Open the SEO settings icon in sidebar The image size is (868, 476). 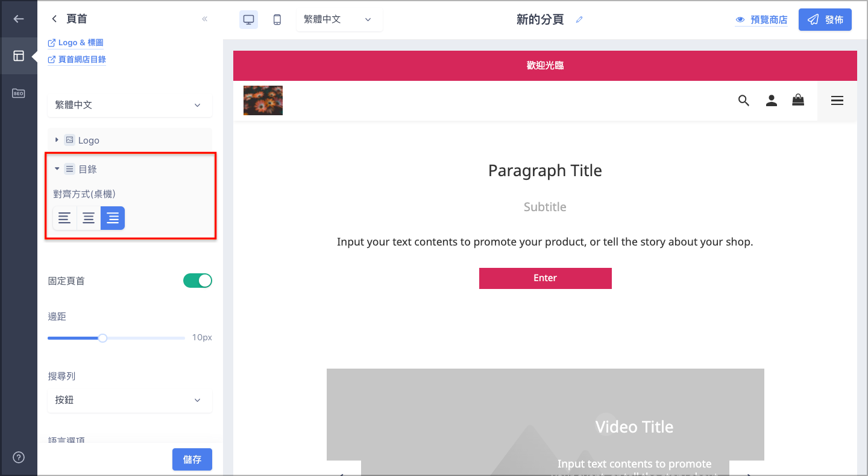click(x=19, y=94)
